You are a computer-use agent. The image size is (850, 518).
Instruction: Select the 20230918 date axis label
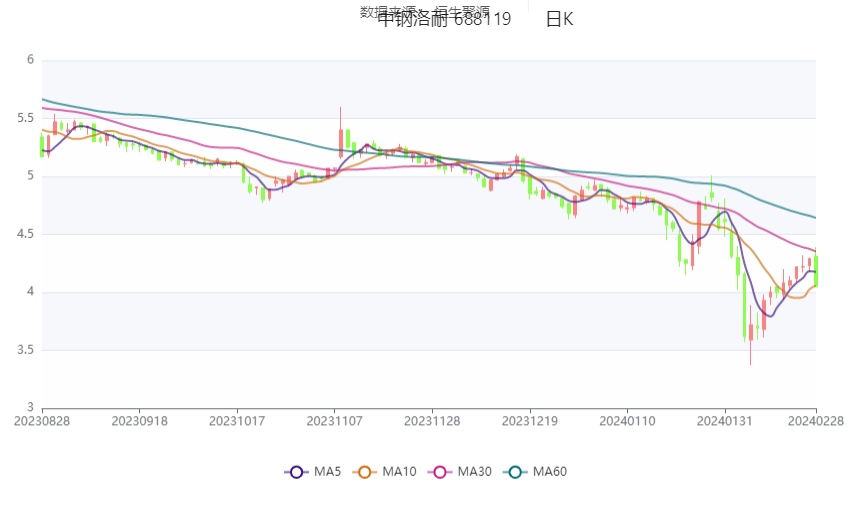click(139, 421)
